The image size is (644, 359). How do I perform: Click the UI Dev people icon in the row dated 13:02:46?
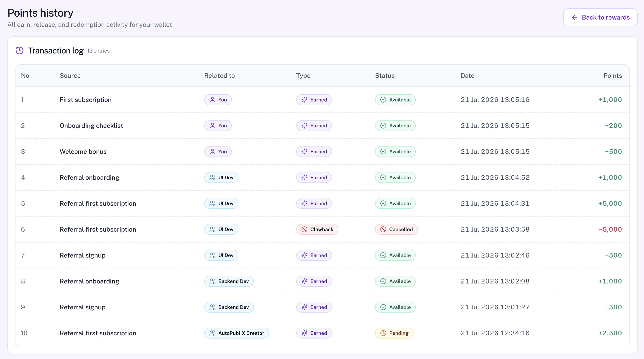[x=212, y=255]
